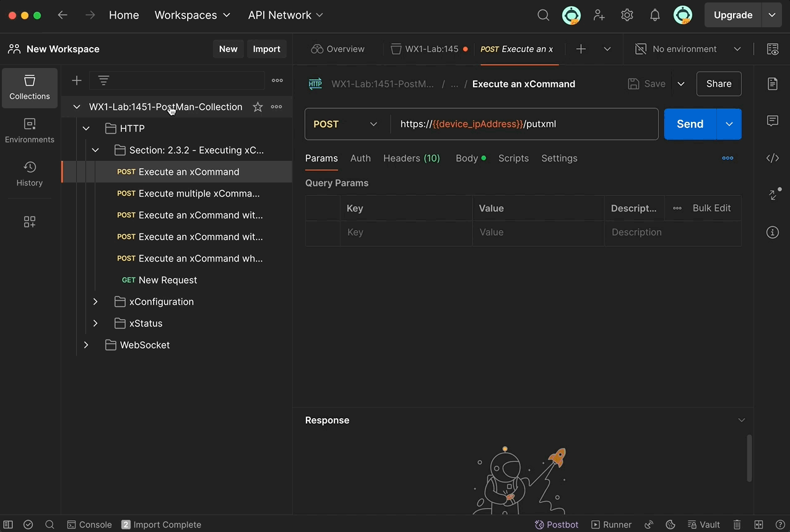Click the Send button
The width and height of the screenshot is (790, 532).
(689, 124)
